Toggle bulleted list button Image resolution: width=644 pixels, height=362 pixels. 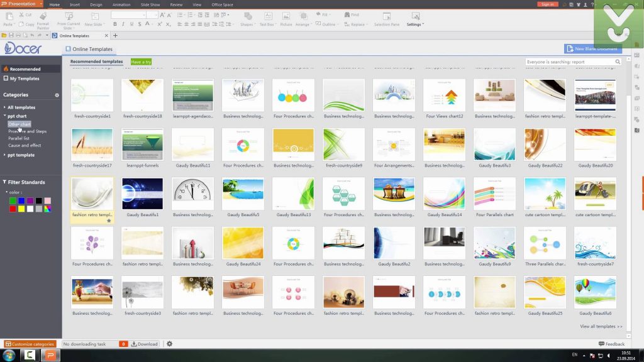click(180, 15)
